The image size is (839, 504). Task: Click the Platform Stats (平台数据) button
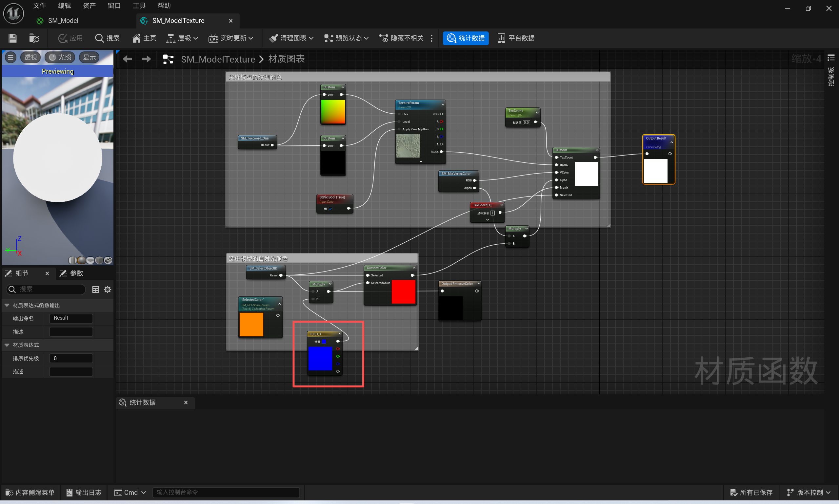516,38
